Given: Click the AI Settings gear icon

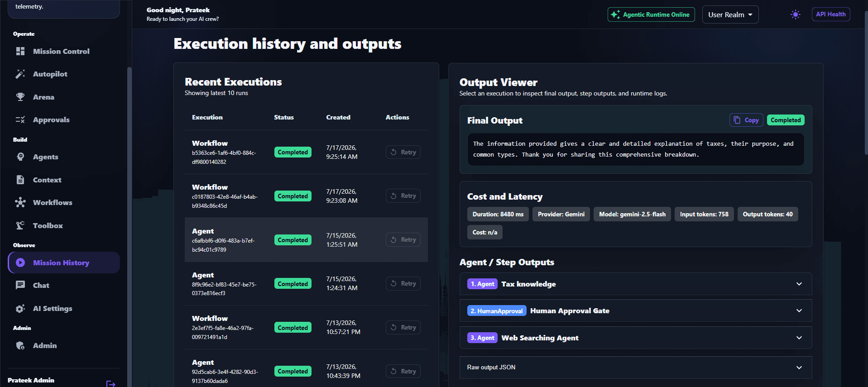Looking at the screenshot, I should tap(20, 308).
